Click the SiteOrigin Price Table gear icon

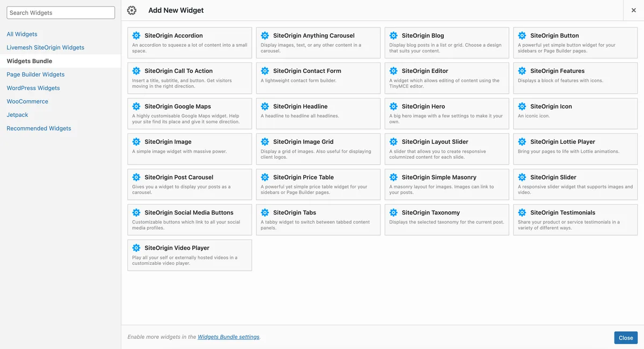pyautogui.click(x=265, y=177)
